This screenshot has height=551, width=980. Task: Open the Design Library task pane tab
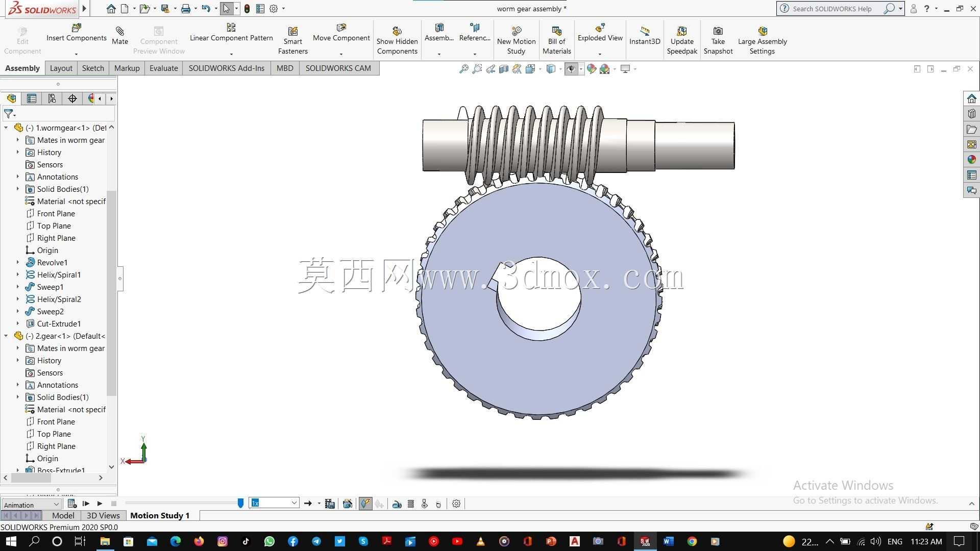971,114
